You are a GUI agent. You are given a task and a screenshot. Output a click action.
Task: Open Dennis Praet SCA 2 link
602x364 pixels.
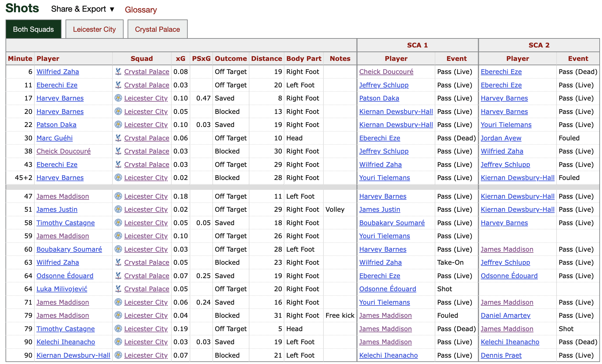pos(501,355)
